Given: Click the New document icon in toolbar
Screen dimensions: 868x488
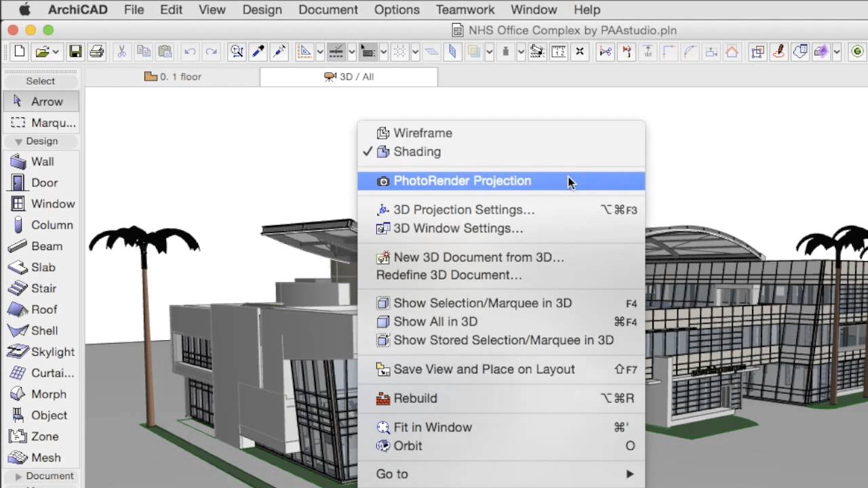Looking at the screenshot, I should [20, 52].
